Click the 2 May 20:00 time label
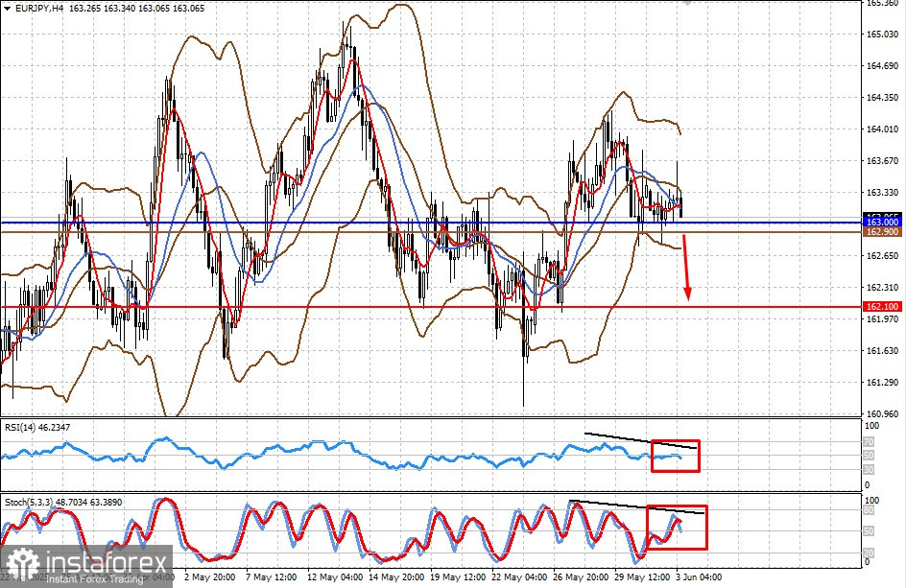The image size is (906, 588). tap(210, 577)
